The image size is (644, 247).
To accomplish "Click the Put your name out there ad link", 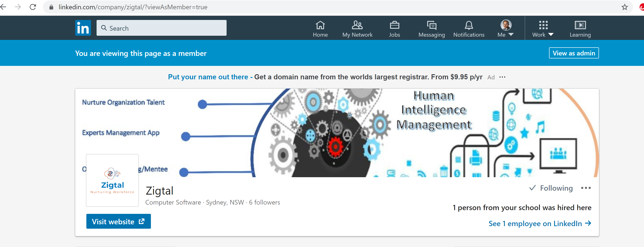I will click(208, 77).
